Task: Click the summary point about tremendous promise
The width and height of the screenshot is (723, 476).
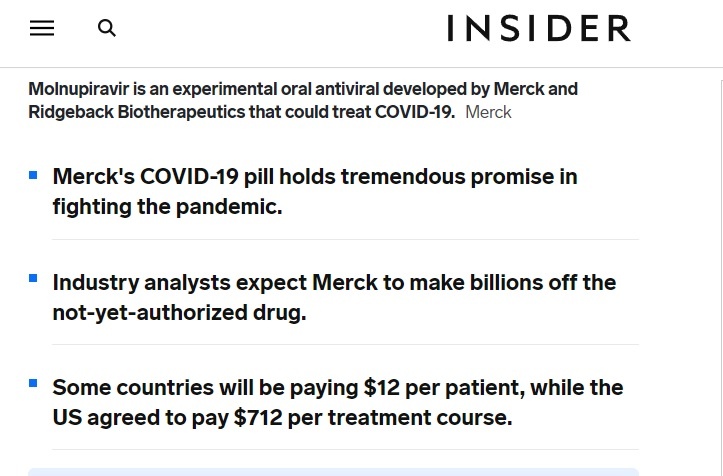Action: click(x=315, y=191)
